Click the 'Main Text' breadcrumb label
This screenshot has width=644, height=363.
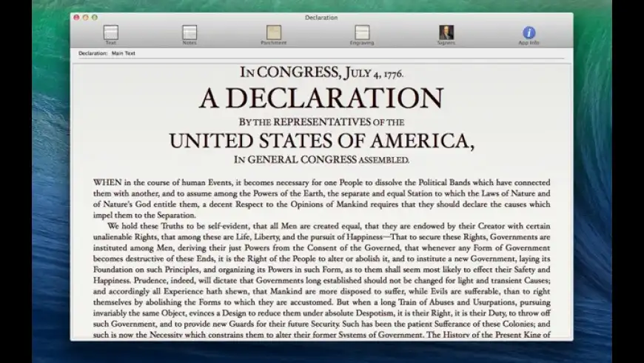tap(123, 53)
